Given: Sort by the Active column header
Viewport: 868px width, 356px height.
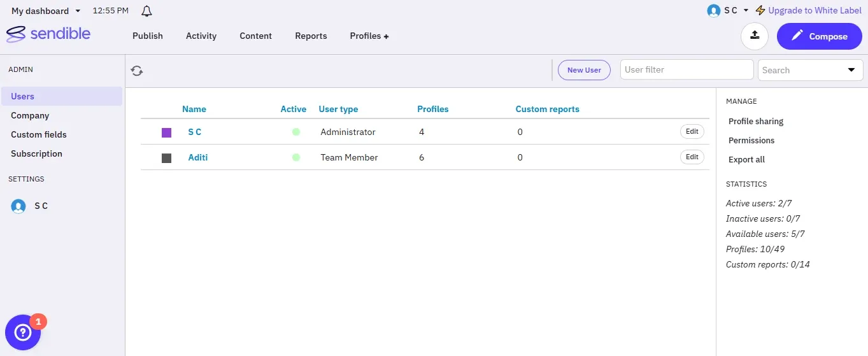Looking at the screenshot, I should (294, 109).
